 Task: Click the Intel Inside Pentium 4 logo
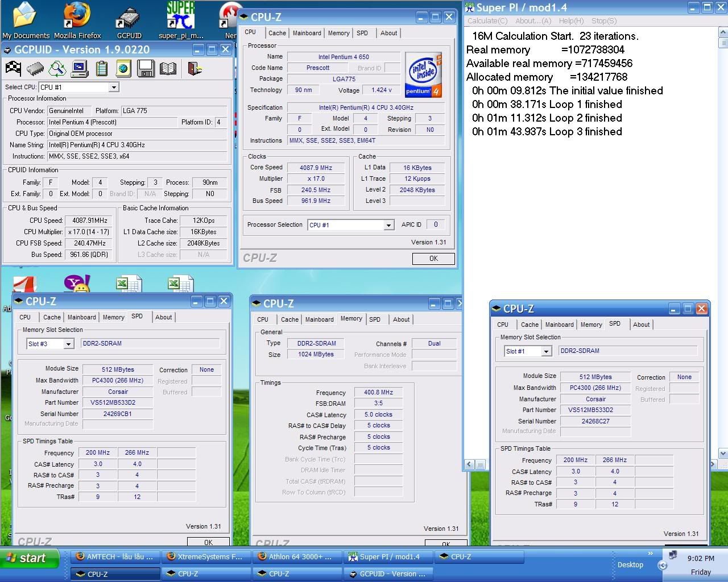click(423, 74)
